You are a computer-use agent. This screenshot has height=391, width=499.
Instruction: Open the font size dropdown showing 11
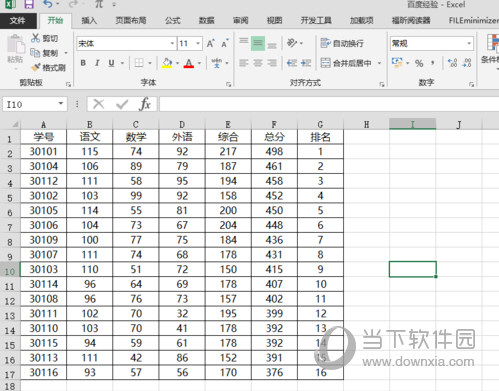198,43
